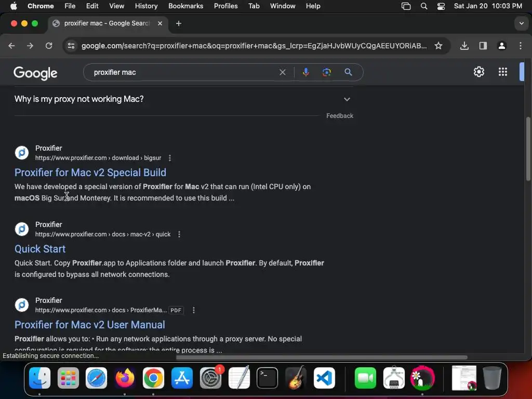The image size is (532, 399).
Task: Go to Google homepage via logo
Action: point(36,73)
